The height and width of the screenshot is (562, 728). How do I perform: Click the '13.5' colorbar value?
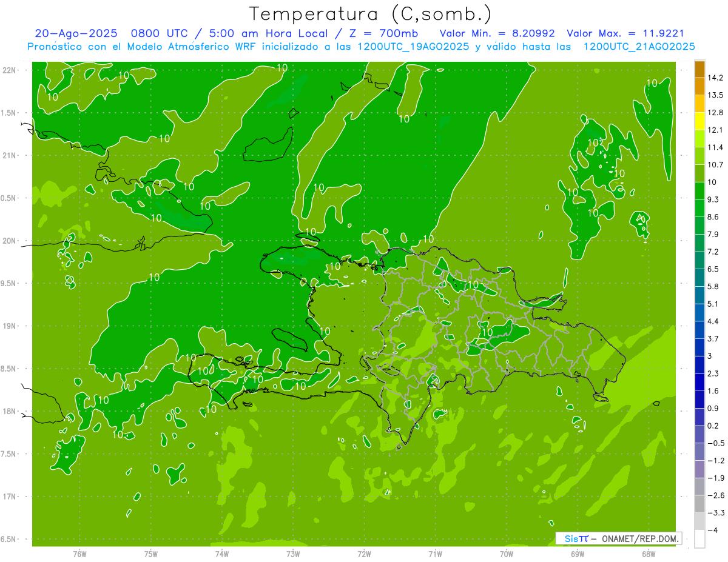point(716,95)
